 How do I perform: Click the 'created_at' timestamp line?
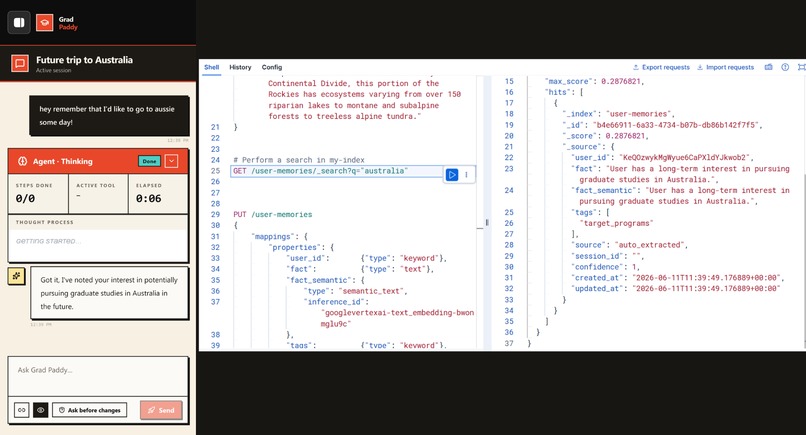(x=677, y=278)
